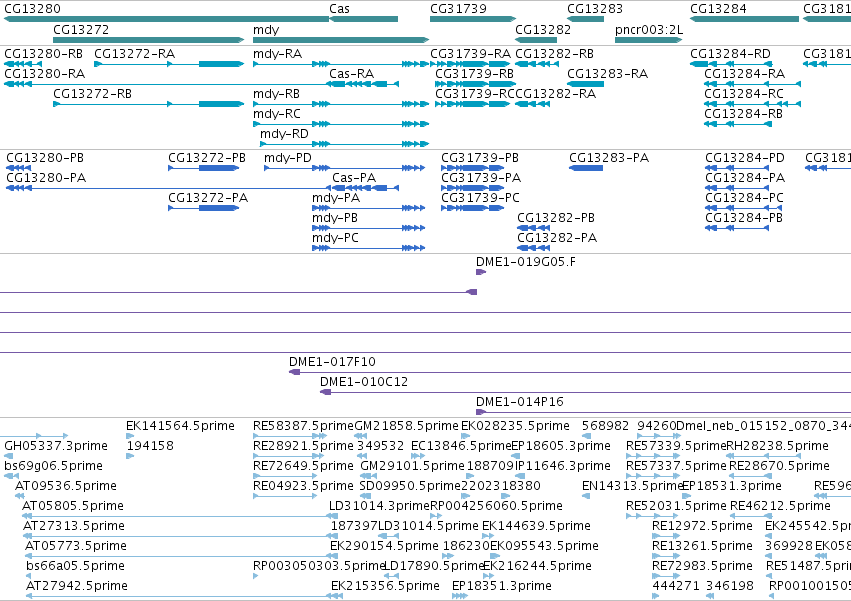Screen dimensions: 851x601
Task: Select EST EK216244.5prime label
Action: pyautogui.click(x=537, y=566)
